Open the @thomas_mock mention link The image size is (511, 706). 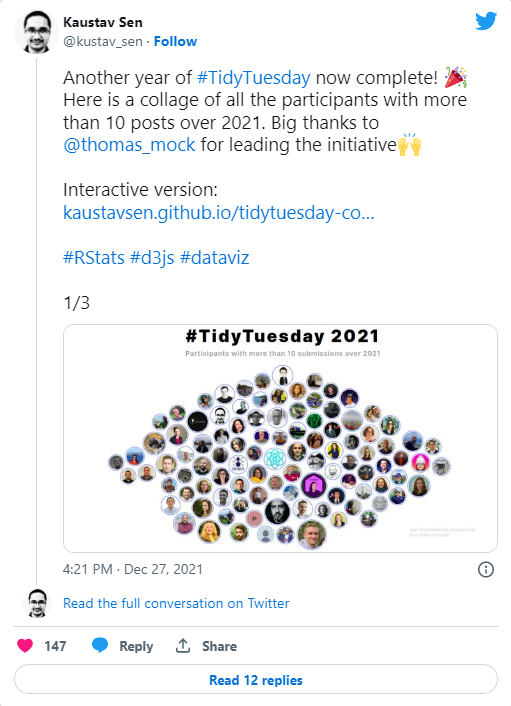(129, 145)
